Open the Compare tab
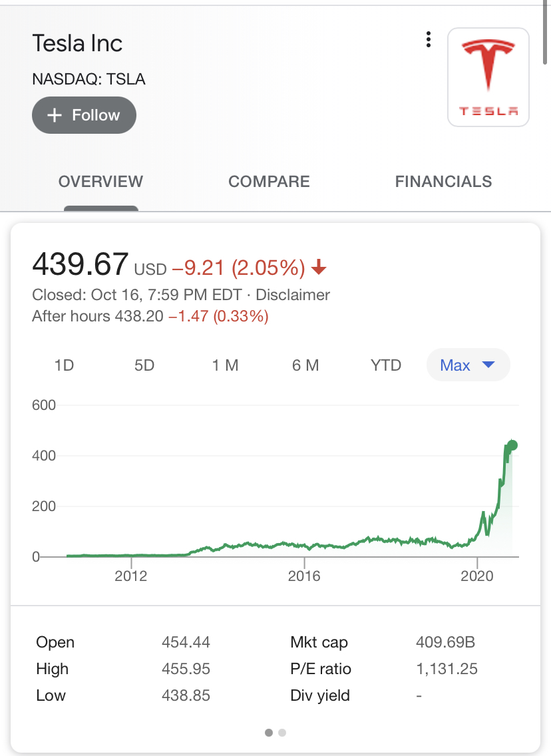The width and height of the screenshot is (551, 756). [269, 182]
